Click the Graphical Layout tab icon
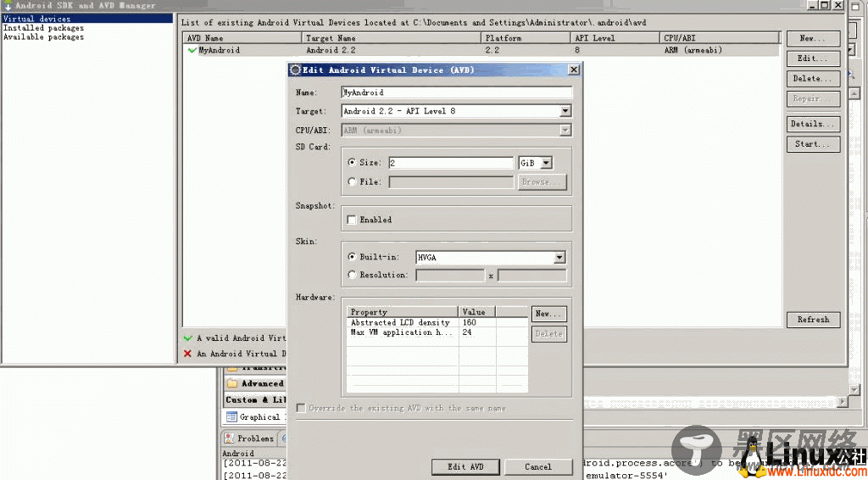The height and width of the screenshot is (480, 868). point(231,417)
